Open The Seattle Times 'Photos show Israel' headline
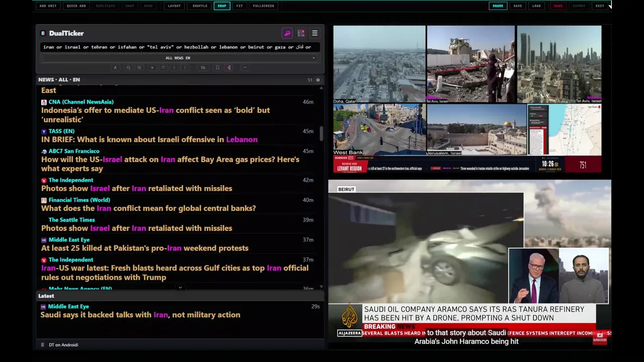 pyautogui.click(x=137, y=228)
